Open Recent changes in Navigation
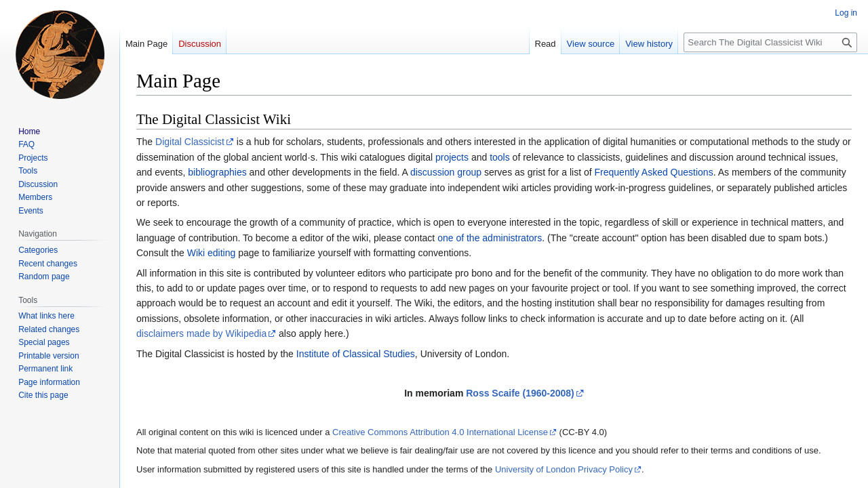Screen dimensions: 868x488 [47, 264]
